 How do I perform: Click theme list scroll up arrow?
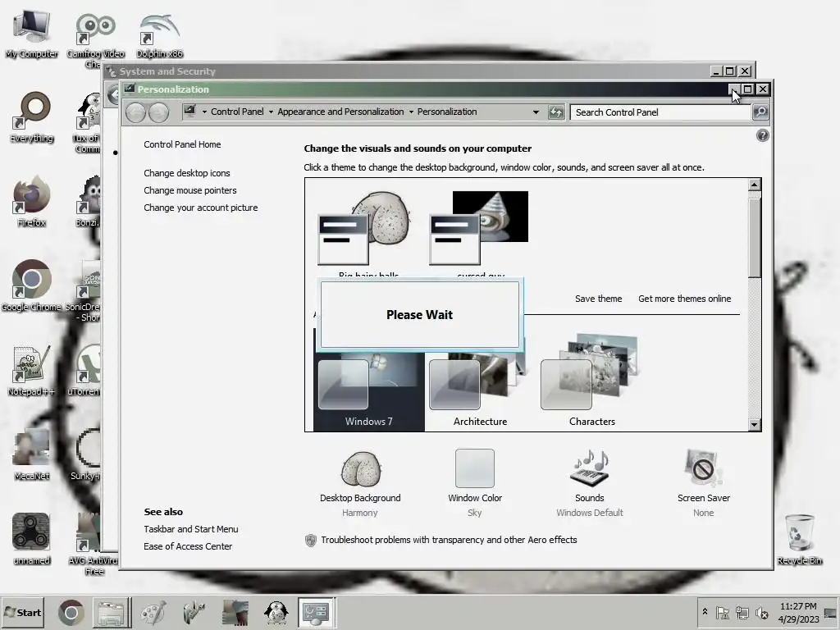(x=755, y=185)
